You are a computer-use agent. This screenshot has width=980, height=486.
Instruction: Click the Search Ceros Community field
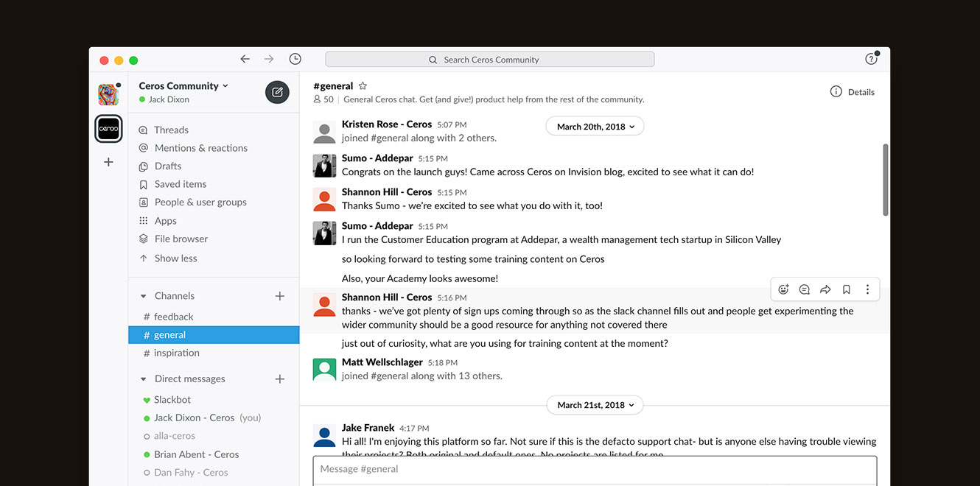click(x=490, y=60)
